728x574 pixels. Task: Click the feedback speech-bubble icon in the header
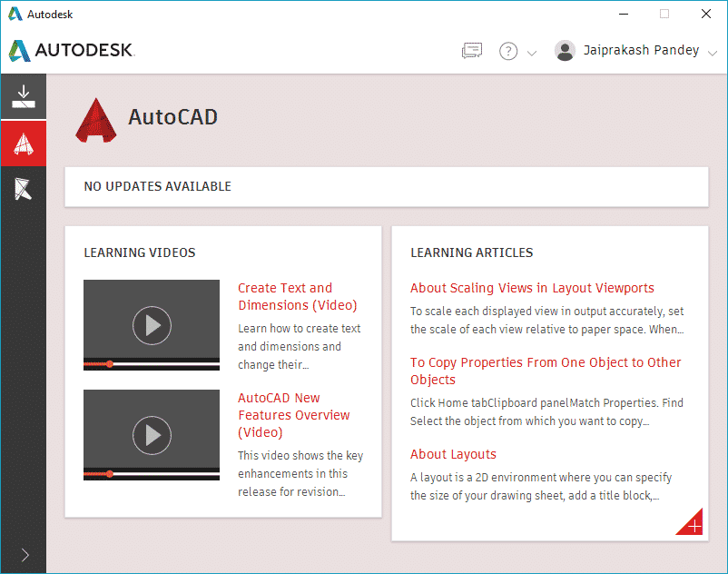click(x=471, y=51)
